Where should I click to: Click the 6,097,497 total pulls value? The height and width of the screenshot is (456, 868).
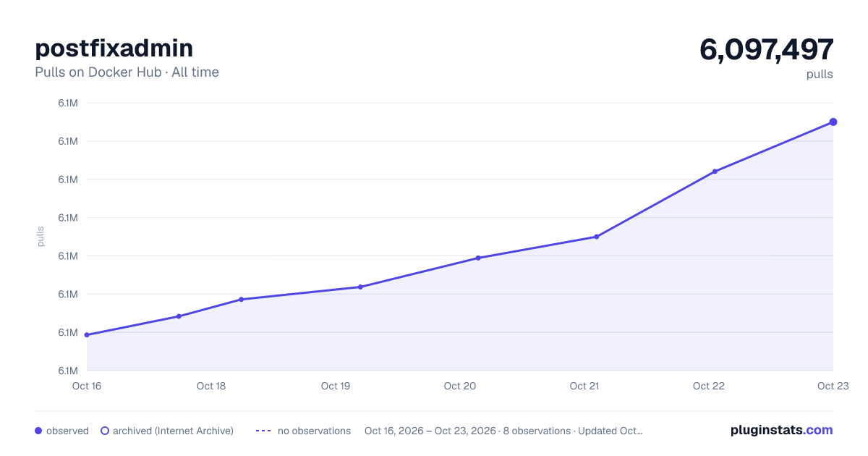coord(767,49)
